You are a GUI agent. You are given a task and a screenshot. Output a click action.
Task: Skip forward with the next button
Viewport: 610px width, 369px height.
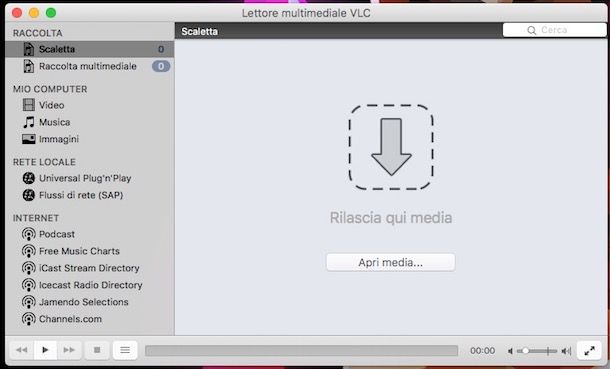tap(69, 350)
